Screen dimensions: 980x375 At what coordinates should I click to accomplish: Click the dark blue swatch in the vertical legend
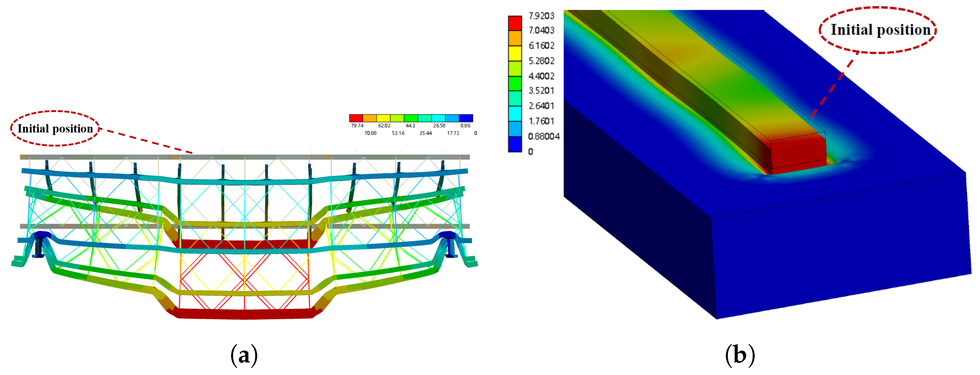[515, 144]
